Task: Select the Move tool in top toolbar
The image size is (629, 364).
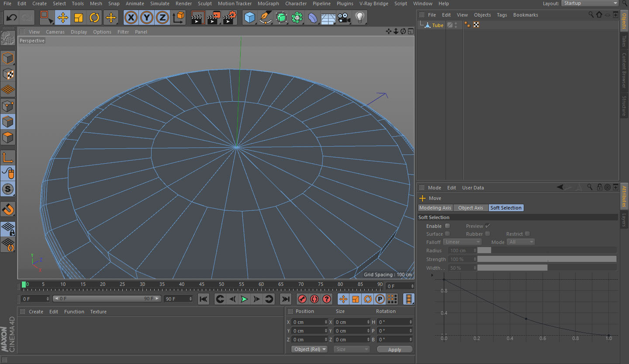Action: (63, 18)
